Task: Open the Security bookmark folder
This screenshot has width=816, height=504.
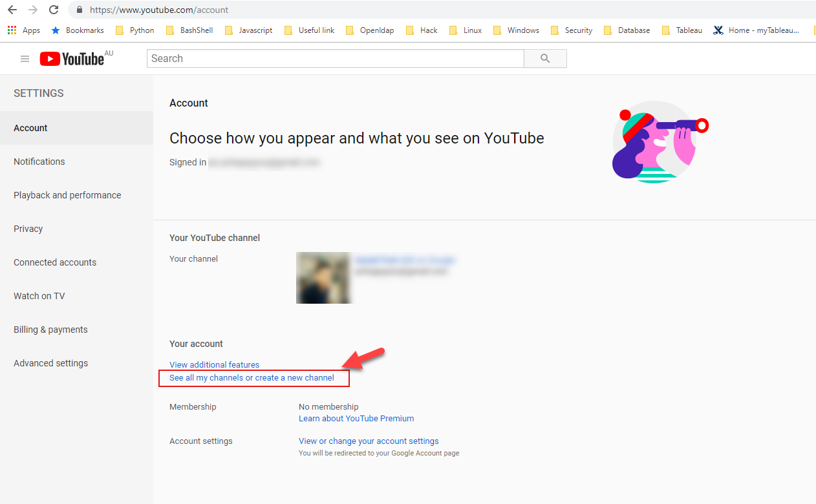Action: pyautogui.click(x=572, y=30)
